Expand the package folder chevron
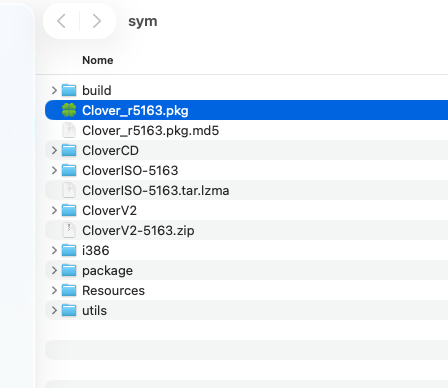 (54, 270)
